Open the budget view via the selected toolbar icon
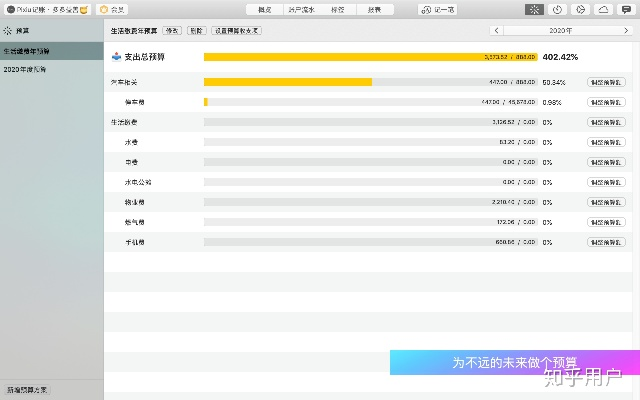 pos(534,9)
